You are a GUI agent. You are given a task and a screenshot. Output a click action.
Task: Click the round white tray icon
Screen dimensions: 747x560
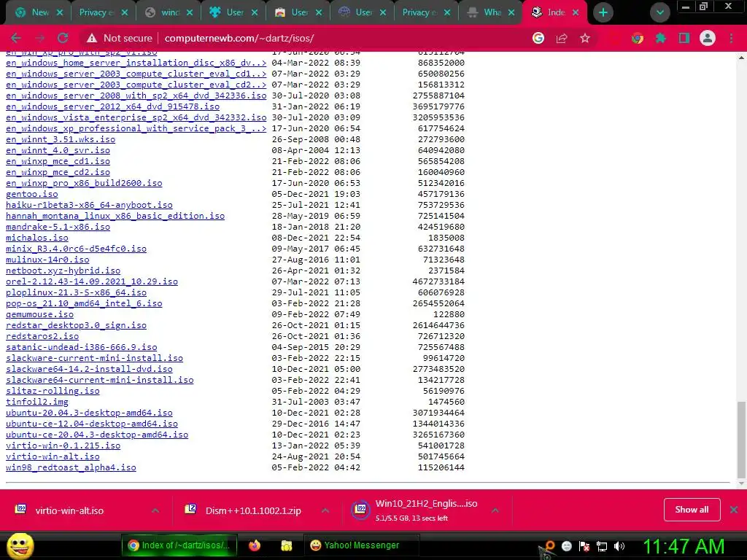point(566,546)
